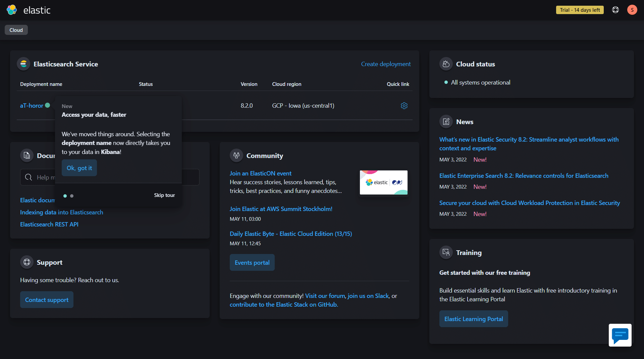Click the Trial - 14 days left badge

[580, 10]
